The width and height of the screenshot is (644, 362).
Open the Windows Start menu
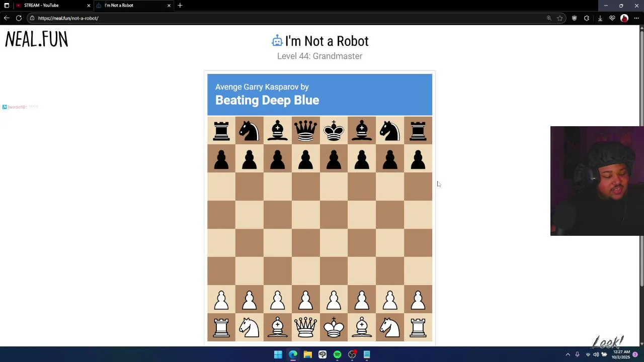tap(278, 354)
